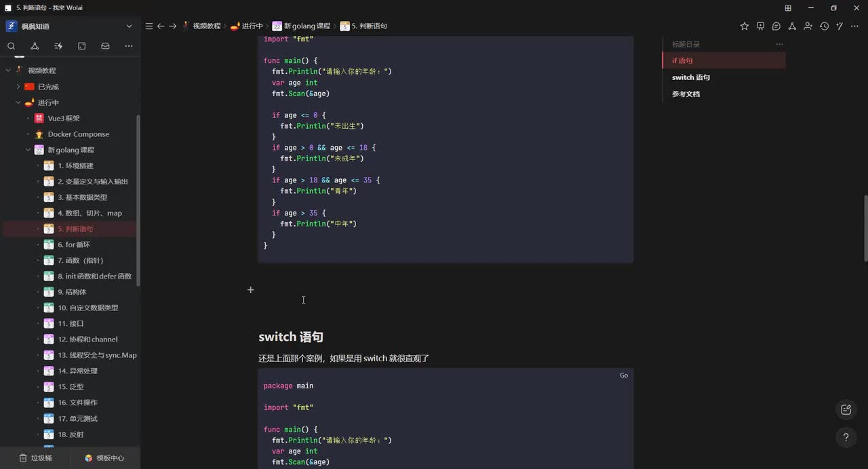Viewport: 868px width, 469px height.
Task: Open page 16. 文件操作
Action: point(77,403)
